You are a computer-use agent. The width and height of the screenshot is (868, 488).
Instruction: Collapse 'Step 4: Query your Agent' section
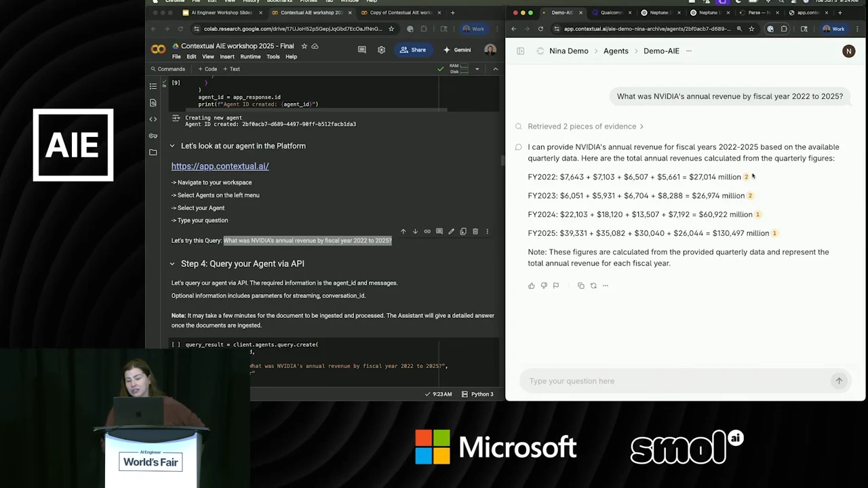(x=172, y=264)
